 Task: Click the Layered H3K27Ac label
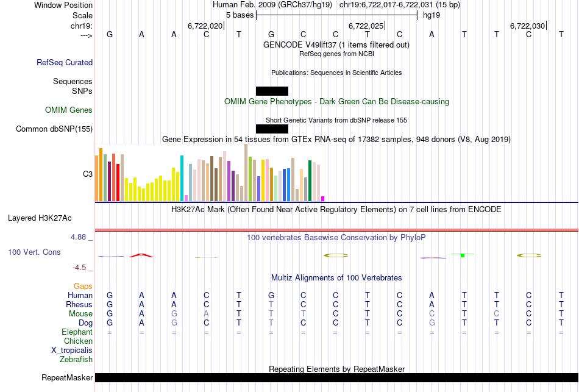[40, 218]
